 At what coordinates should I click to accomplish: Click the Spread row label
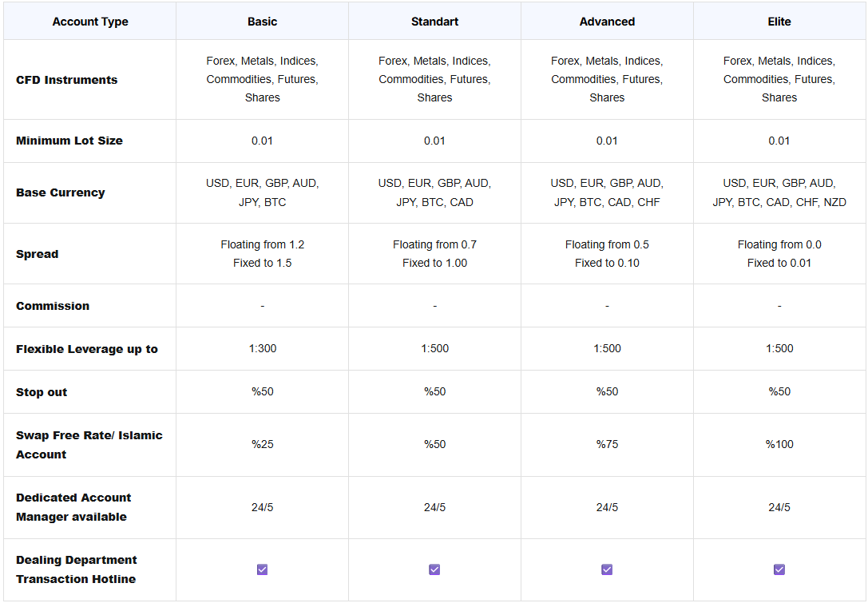pyautogui.click(x=38, y=254)
